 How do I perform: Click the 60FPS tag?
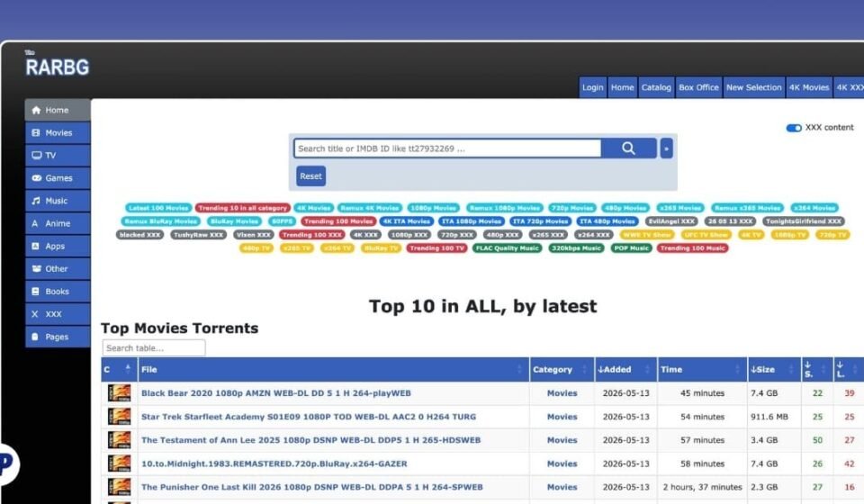pyautogui.click(x=282, y=220)
